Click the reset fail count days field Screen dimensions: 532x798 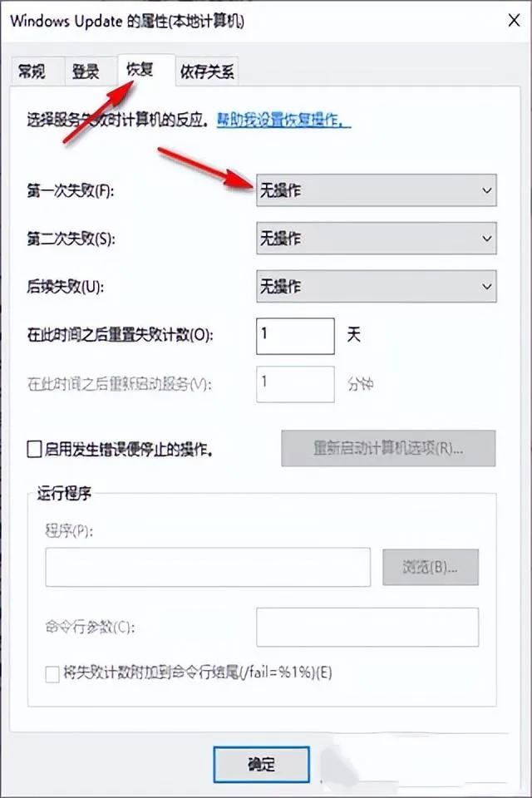(295, 336)
